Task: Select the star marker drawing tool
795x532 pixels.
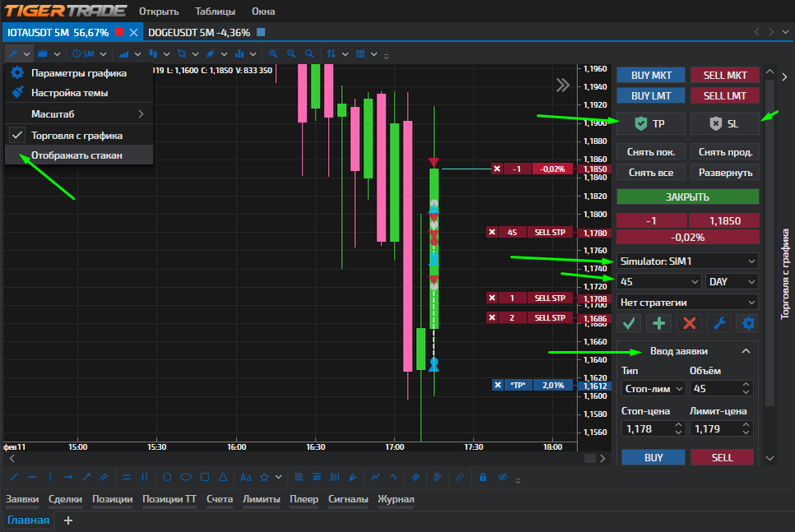Action: click(264, 477)
